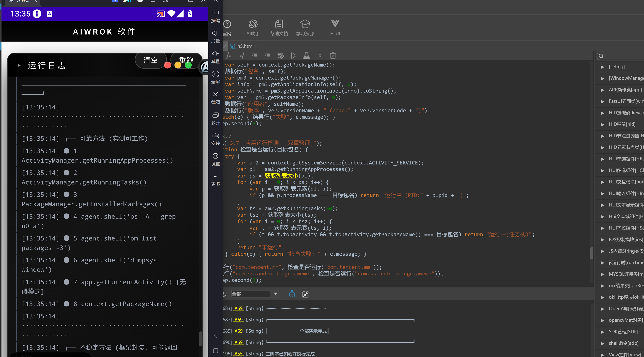Expand the APP操作类[app] tree node
The width and height of the screenshot is (644, 357).
coord(603,90)
